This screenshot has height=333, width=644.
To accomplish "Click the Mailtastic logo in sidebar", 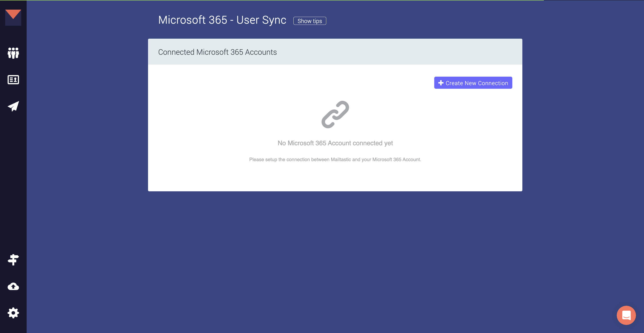I will [x=13, y=17].
